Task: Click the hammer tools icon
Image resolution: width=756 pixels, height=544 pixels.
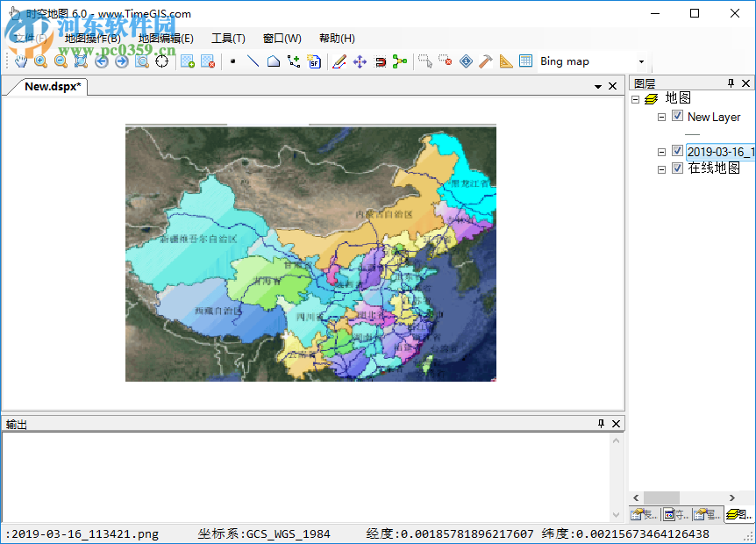Action: tap(487, 61)
